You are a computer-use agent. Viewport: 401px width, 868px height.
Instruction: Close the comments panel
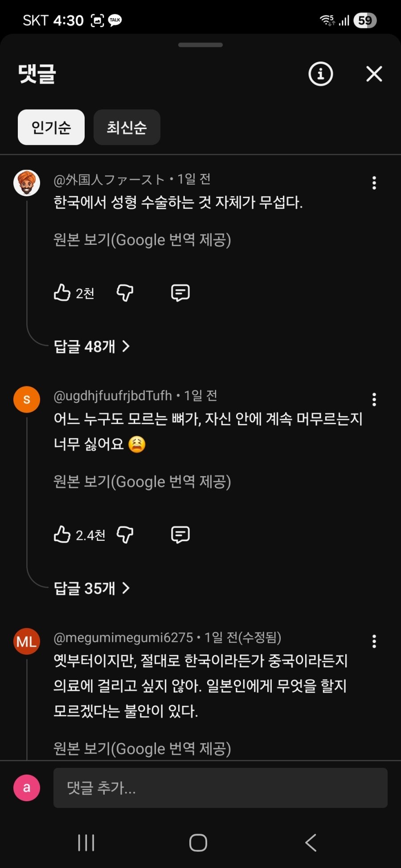click(x=374, y=74)
